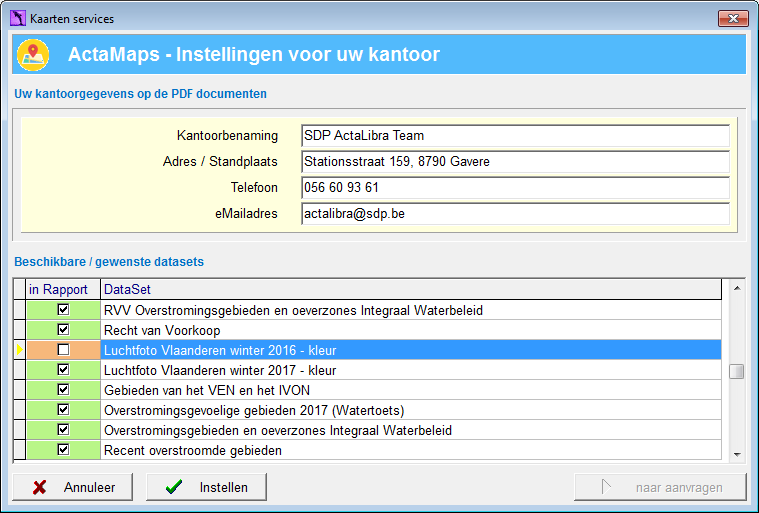Click the 'in Rapport' column header
The image size is (759, 513).
pyautogui.click(x=63, y=289)
